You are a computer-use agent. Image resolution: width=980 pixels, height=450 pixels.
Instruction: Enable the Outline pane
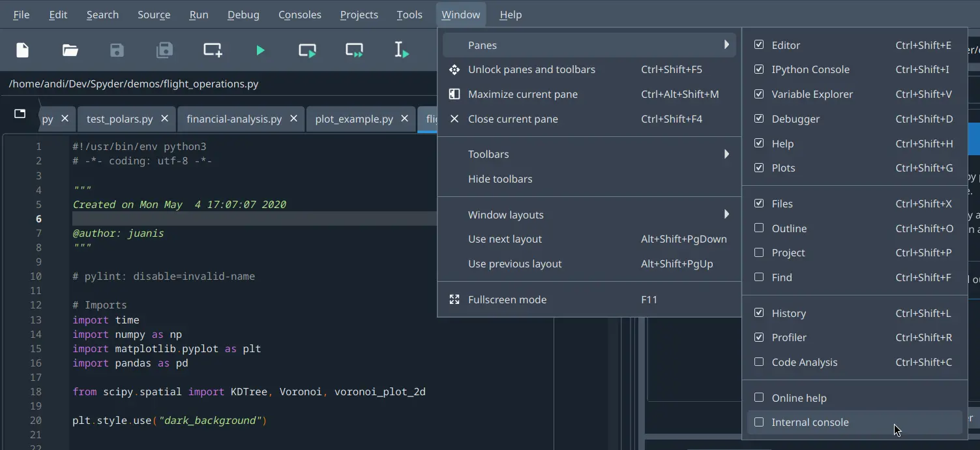pos(759,228)
